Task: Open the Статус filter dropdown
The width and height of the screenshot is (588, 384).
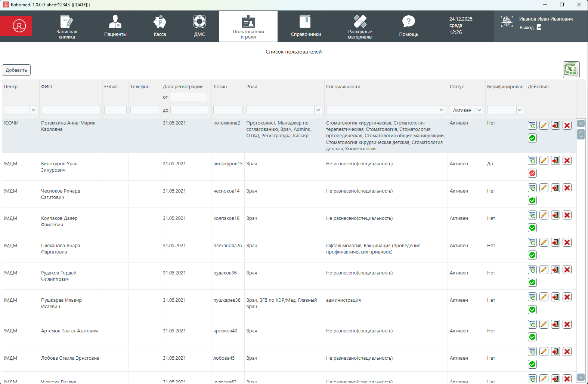Action: [x=479, y=110]
